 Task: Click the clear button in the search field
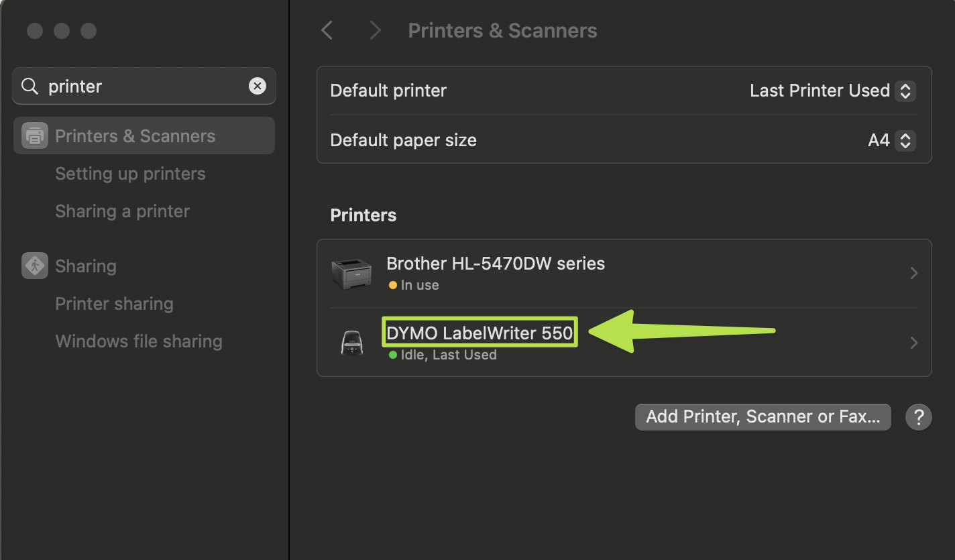pyautogui.click(x=258, y=86)
